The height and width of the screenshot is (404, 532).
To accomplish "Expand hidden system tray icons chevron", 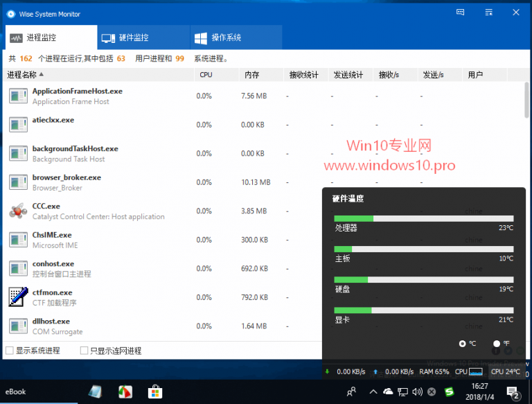I will [x=373, y=392].
